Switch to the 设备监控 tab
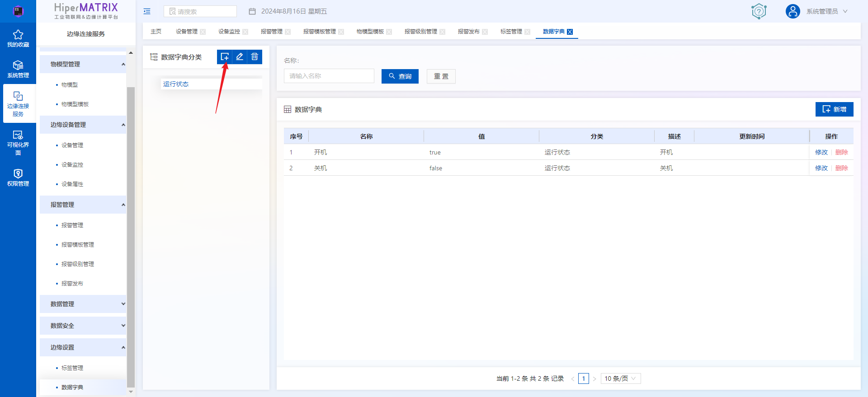 229,32
